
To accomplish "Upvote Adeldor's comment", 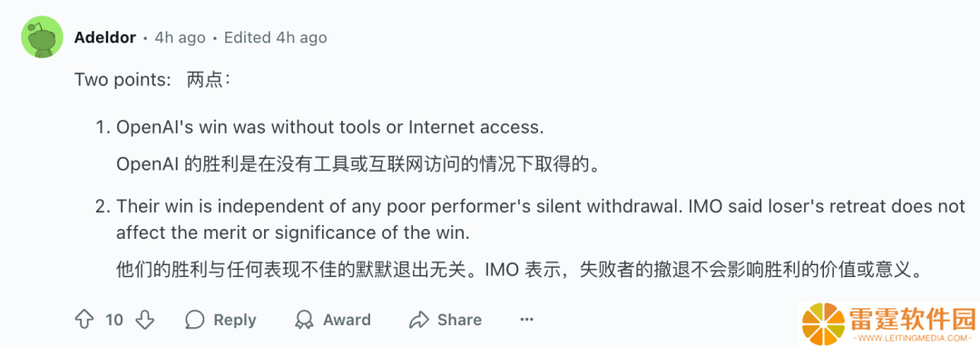I will 83,320.
